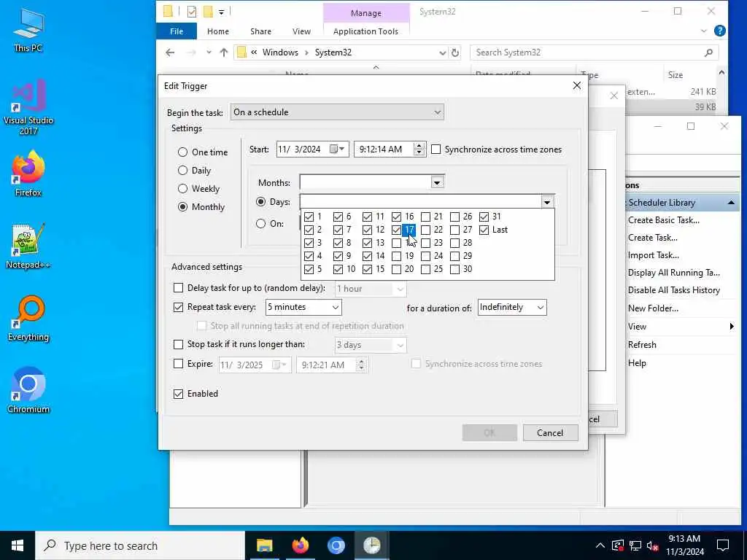747x560 pixels.
Task: Uncheck day 31 in the days list
Action: point(484,217)
